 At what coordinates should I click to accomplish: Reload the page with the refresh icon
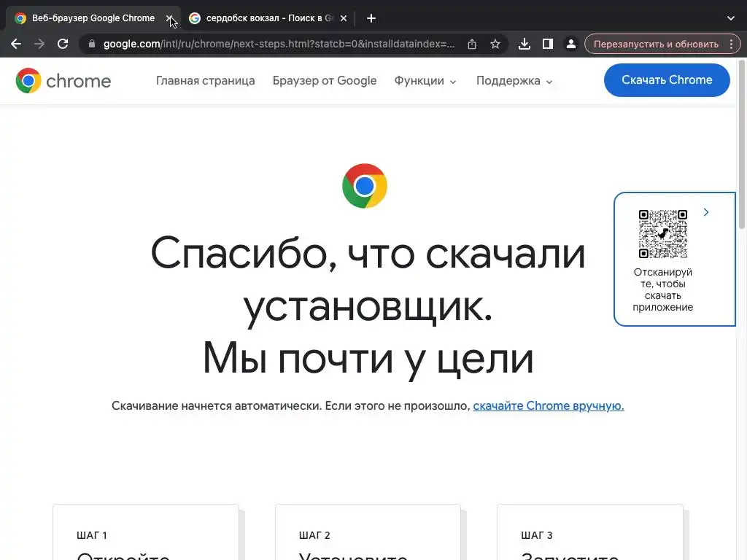click(x=63, y=44)
